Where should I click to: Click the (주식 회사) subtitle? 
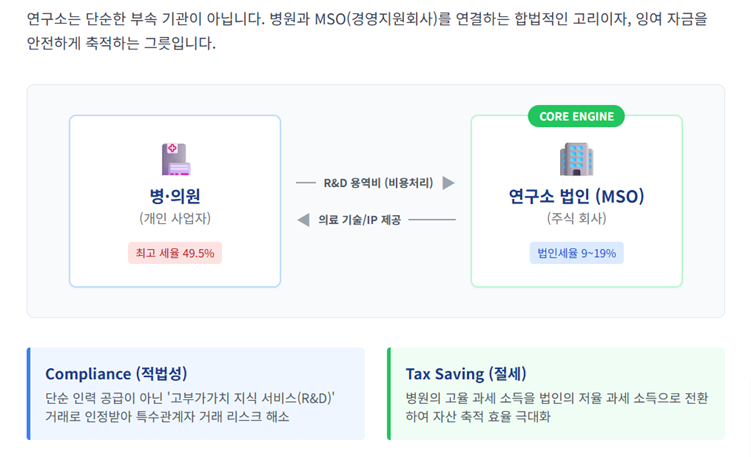(576, 218)
